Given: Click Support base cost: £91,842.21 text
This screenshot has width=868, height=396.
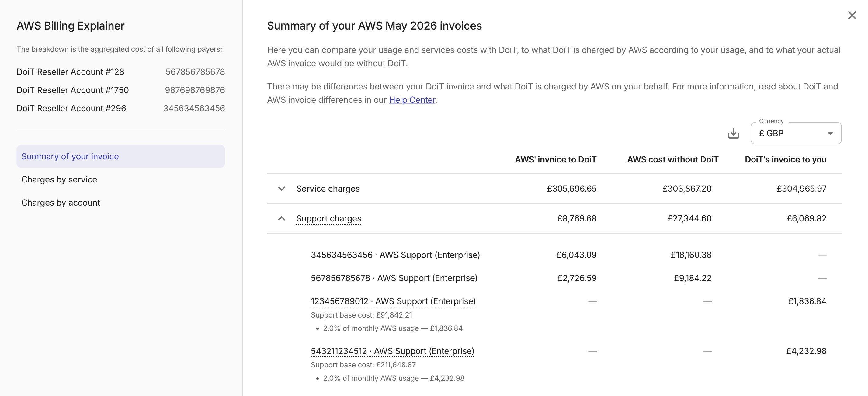Looking at the screenshot, I should pyautogui.click(x=361, y=315).
